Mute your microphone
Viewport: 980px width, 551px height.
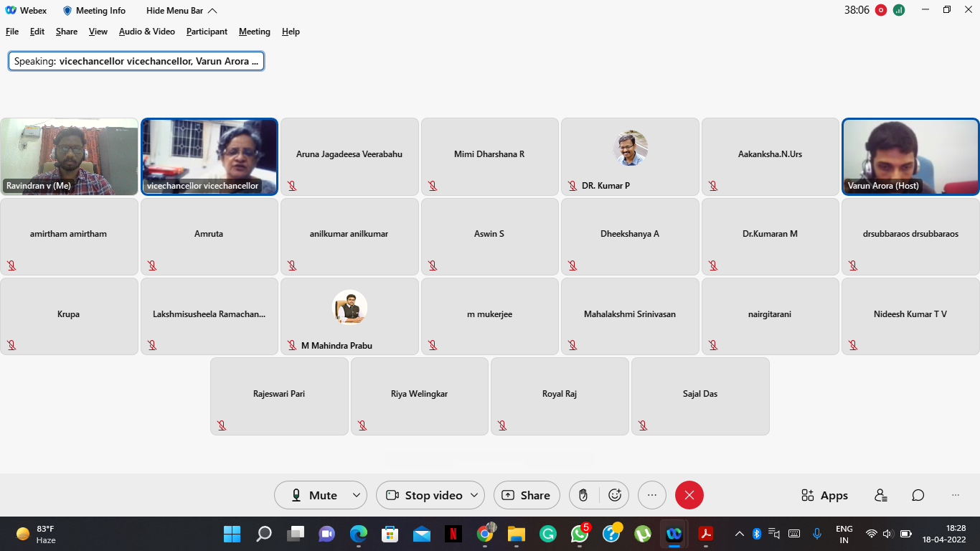pos(314,495)
